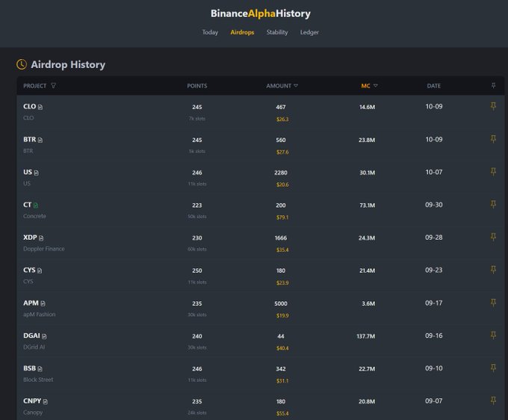Click the 10-07 date cell

434,172
